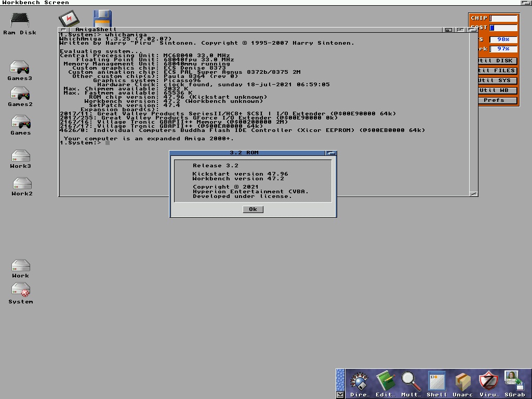Click the dock collapse arrow gadget
The image size is (532, 399).
(x=340, y=395)
